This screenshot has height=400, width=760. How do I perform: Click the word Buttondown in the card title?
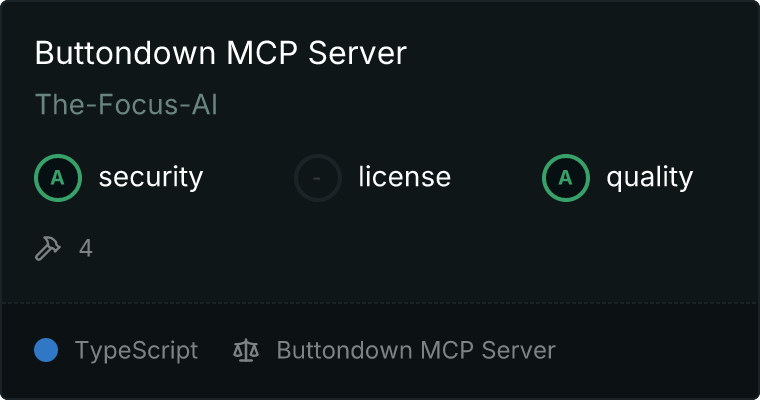pyautogui.click(x=126, y=52)
